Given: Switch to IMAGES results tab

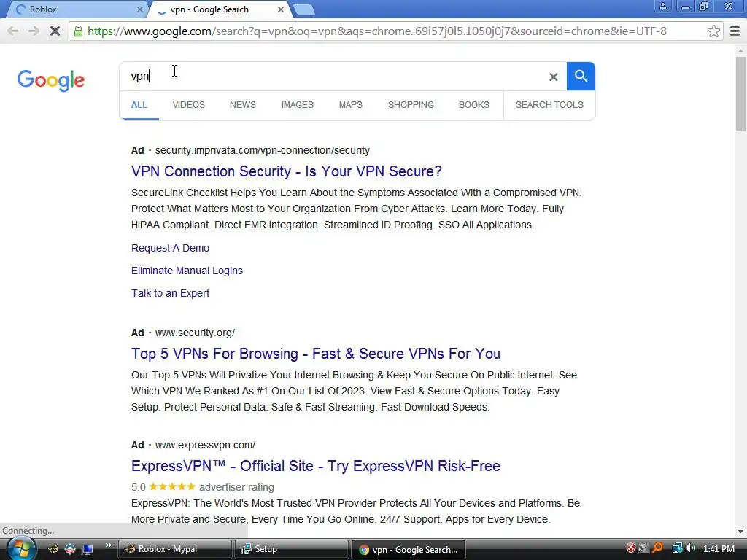Looking at the screenshot, I should [298, 105].
